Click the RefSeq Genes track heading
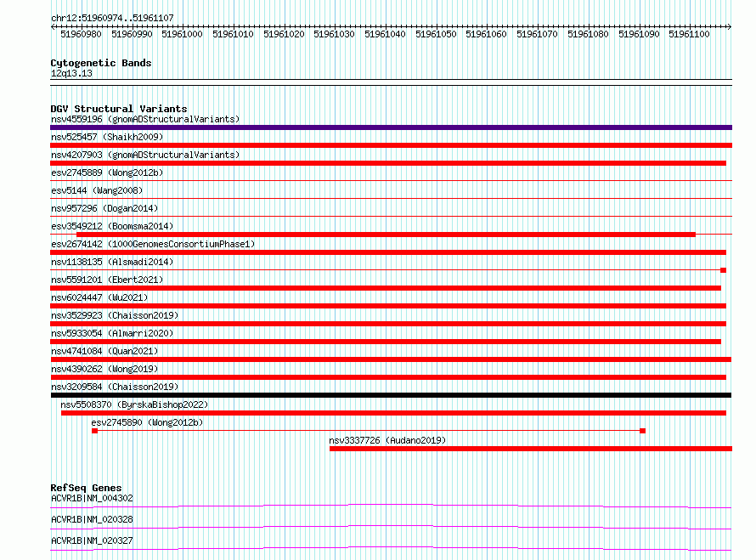This screenshot has height=560, width=756. click(x=86, y=488)
